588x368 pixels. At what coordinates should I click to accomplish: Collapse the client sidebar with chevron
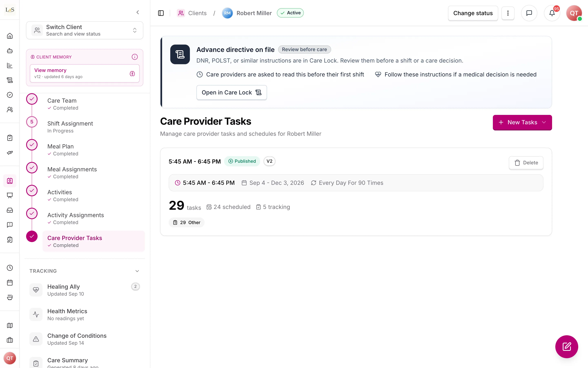(x=138, y=12)
